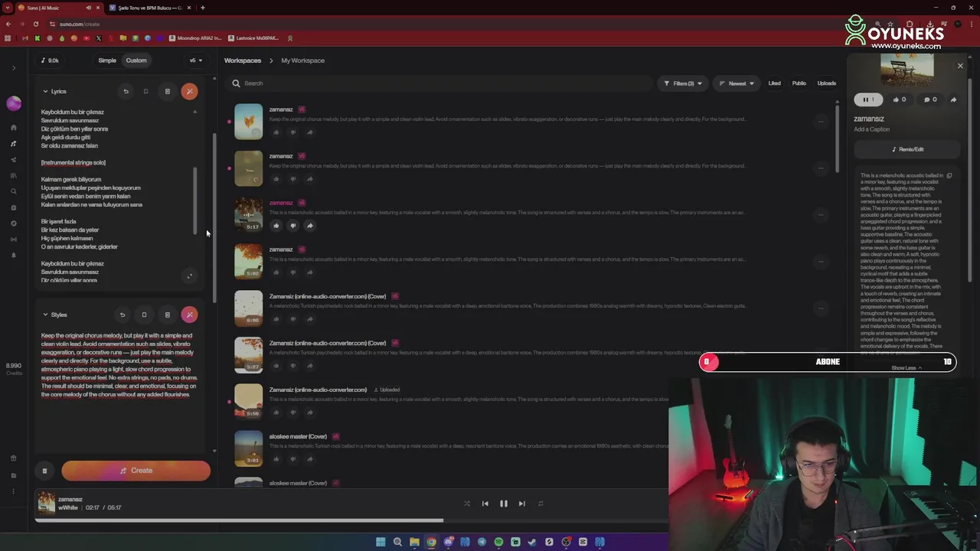Click the user avatar in sidebar

pyautogui.click(x=13, y=103)
